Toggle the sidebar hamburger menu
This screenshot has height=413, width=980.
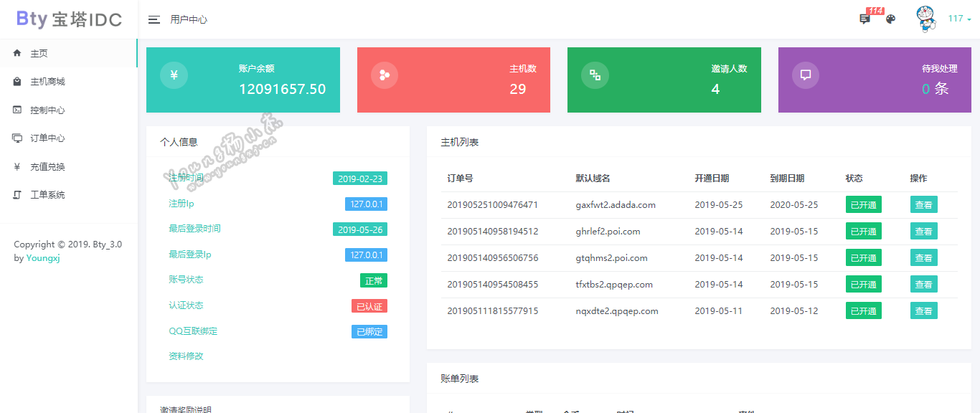coord(154,19)
